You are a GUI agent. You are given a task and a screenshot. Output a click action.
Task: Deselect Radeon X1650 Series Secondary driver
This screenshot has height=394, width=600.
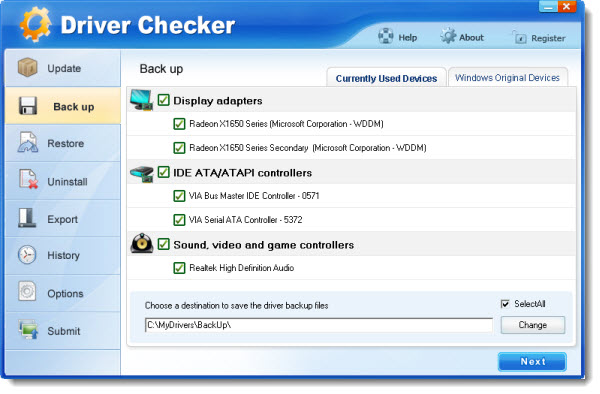pos(179,148)
